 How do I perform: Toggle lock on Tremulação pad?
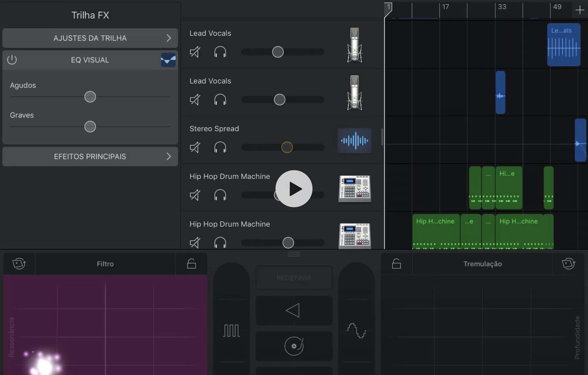click(x=396, y=264)
